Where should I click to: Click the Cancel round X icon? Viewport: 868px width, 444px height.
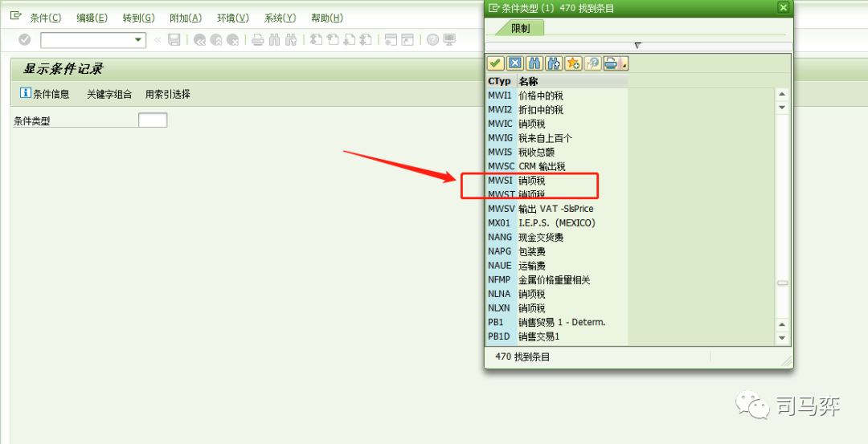pos(233,40)
